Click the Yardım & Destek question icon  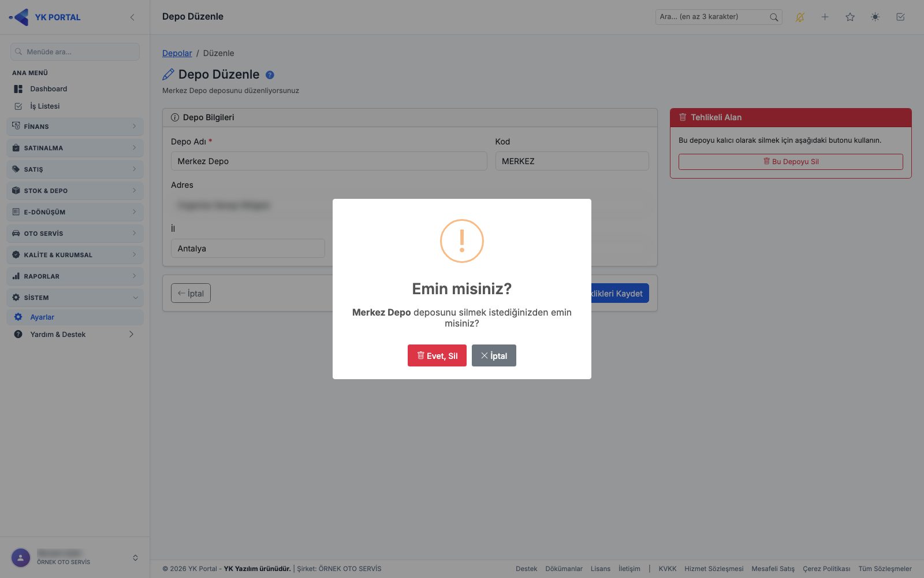tap(18, 335)
